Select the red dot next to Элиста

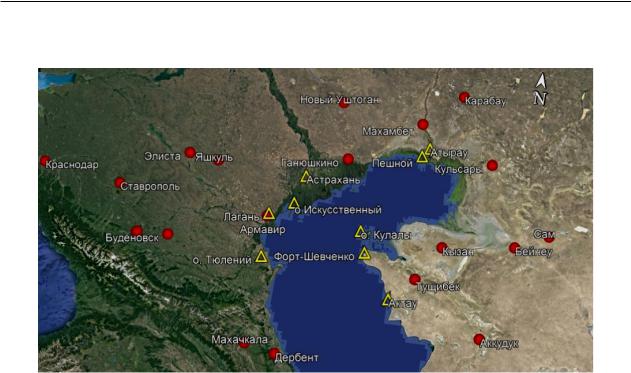(190, 152)
